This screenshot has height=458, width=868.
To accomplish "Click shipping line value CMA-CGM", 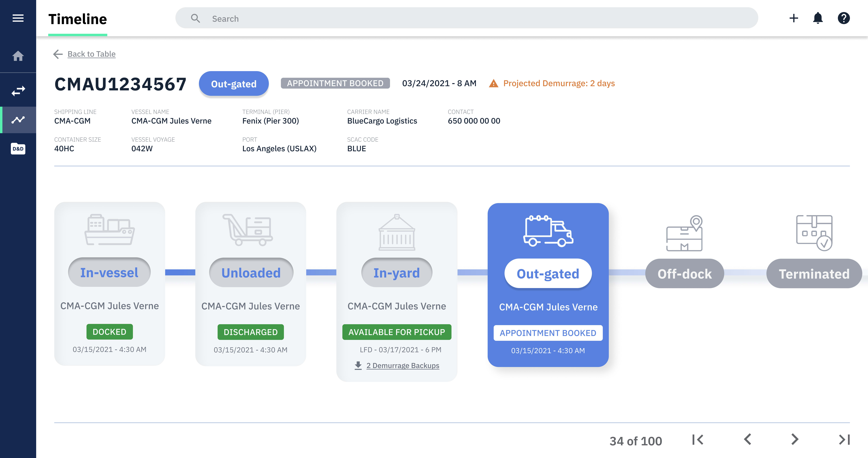I will pyautogui.click(x=72, y=121).
